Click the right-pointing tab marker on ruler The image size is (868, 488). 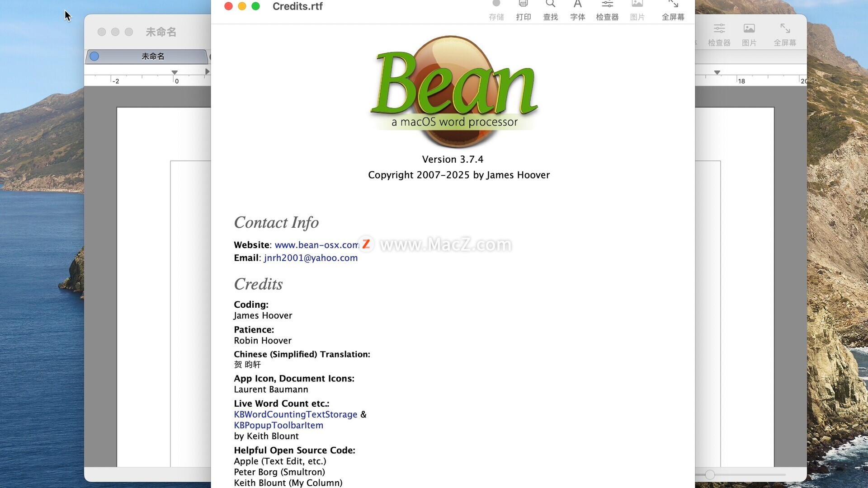pyautogui.click(x=207, y=71)
